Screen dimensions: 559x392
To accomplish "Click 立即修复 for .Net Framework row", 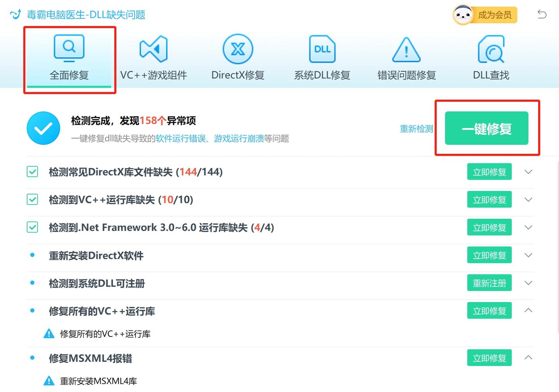I will tap(489, 227).
